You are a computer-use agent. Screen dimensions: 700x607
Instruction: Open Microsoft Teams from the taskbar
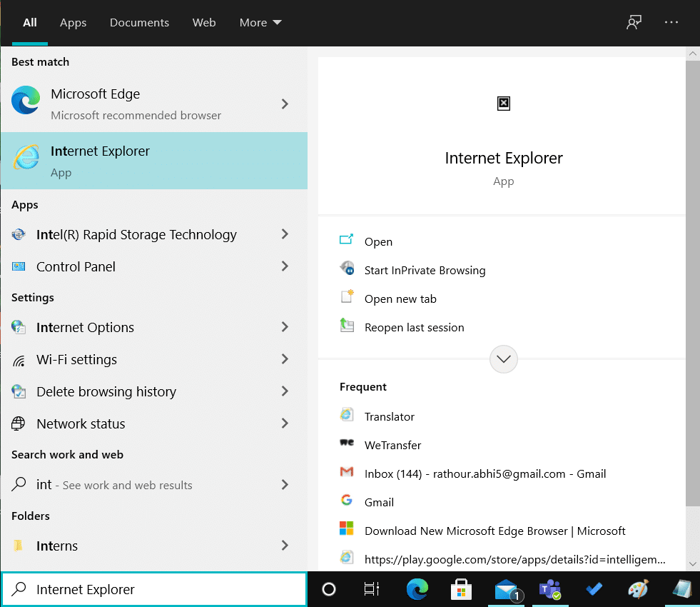point(549,589)
